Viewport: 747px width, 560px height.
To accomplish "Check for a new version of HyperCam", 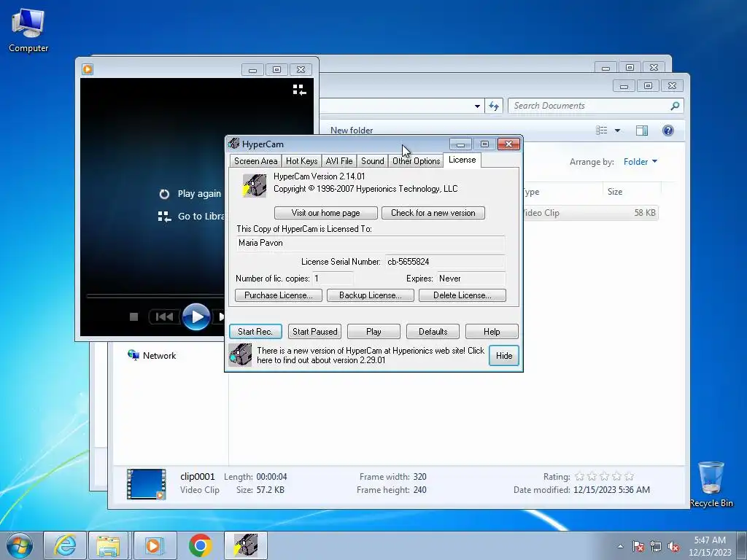I will (433, 213).
